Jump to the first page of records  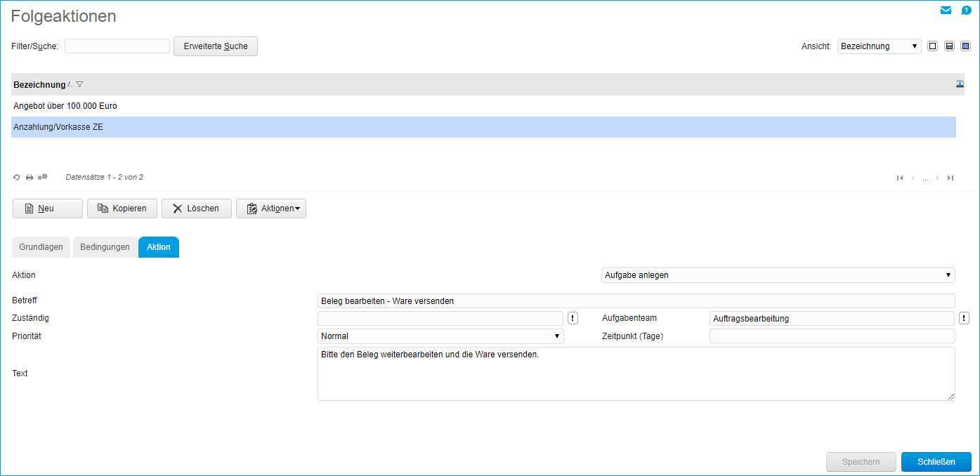coord(900,178)
